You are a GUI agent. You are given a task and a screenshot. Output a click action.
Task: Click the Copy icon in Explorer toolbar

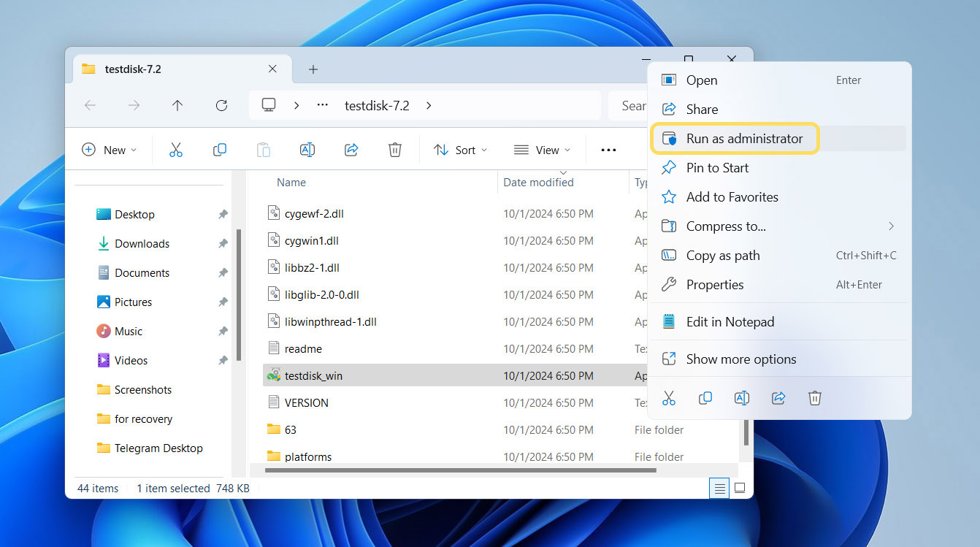point(219,150)
